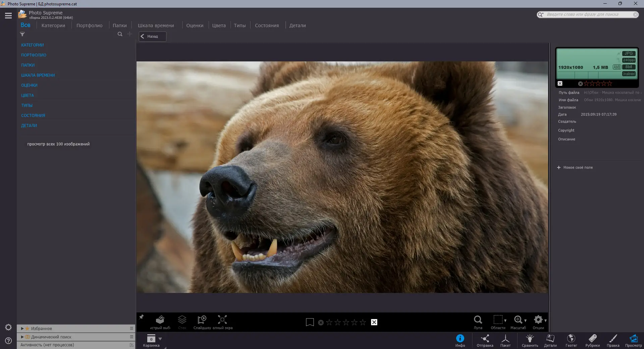Toggle the pin on the image toolbar

142,317
